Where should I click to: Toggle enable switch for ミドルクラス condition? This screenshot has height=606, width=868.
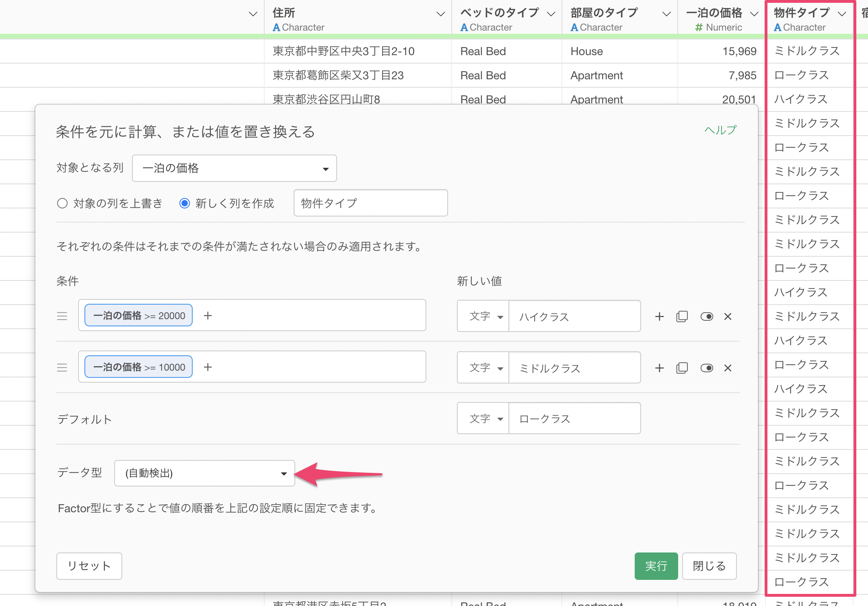coord(706,368)
